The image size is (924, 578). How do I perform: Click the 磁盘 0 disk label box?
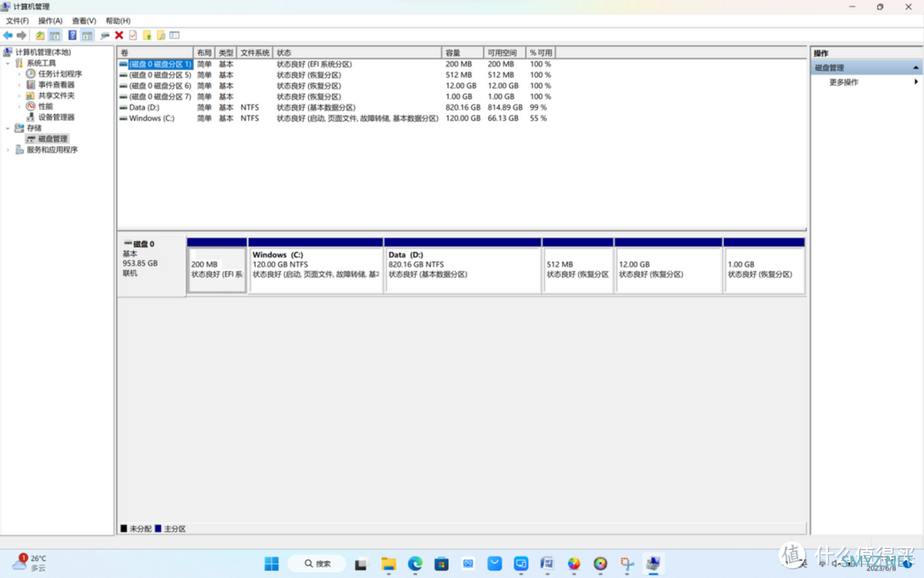pyautogui.click(x=151, y=266)
